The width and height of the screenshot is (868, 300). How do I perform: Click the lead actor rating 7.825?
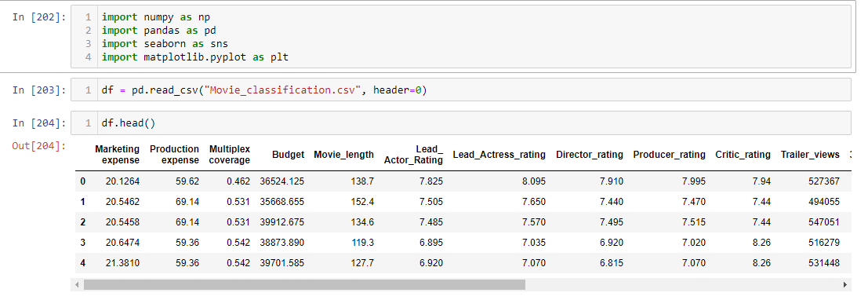click(x=431, y=181)
